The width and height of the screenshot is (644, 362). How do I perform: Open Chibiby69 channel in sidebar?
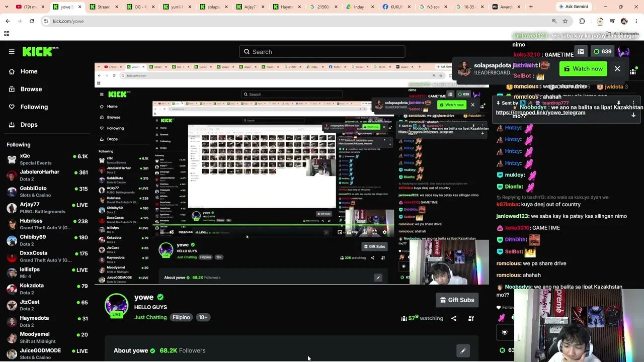click(47, 240)
